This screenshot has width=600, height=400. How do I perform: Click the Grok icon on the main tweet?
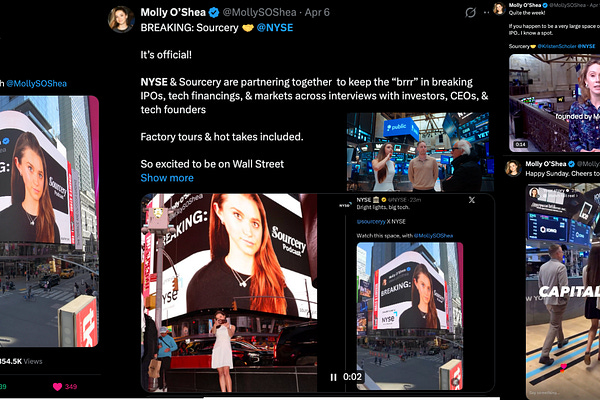coord(470,13)
